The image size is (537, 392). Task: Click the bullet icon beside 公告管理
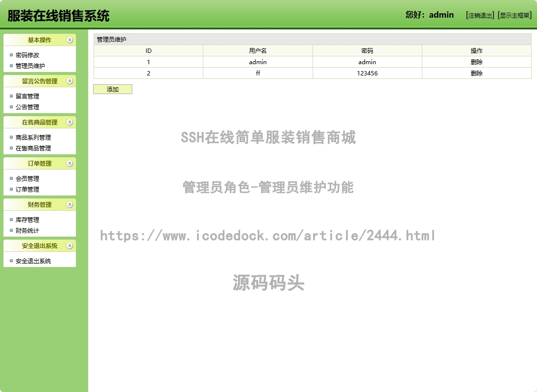point(11,107)
